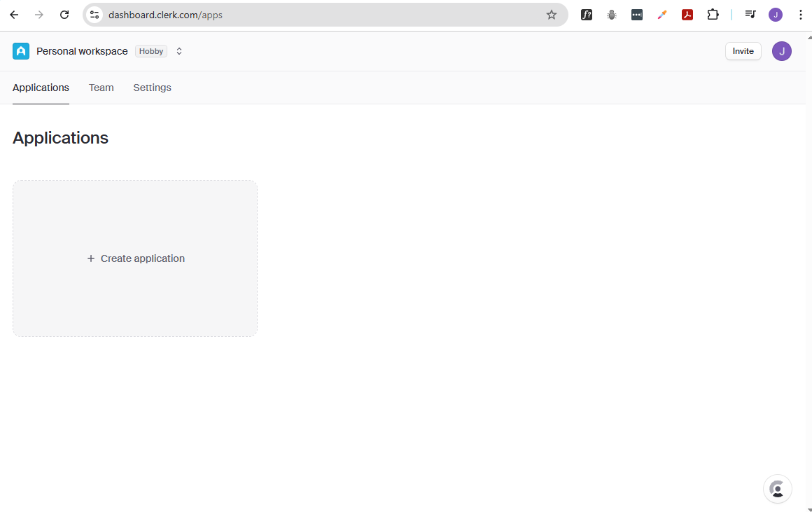Open the site information icon in address bar
Image resolution: width=812 pixels, height=512 pixels.
pyautogui.click(x=94, y=15)
